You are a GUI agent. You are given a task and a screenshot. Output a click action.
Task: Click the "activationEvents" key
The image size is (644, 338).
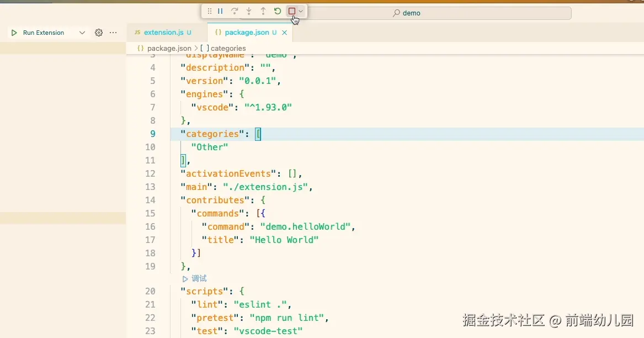(x=228, y=173)
